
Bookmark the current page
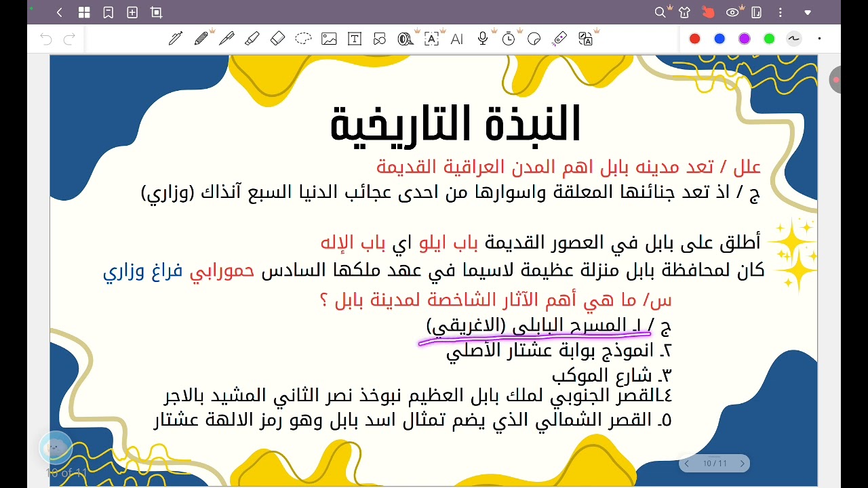point(108,12)
